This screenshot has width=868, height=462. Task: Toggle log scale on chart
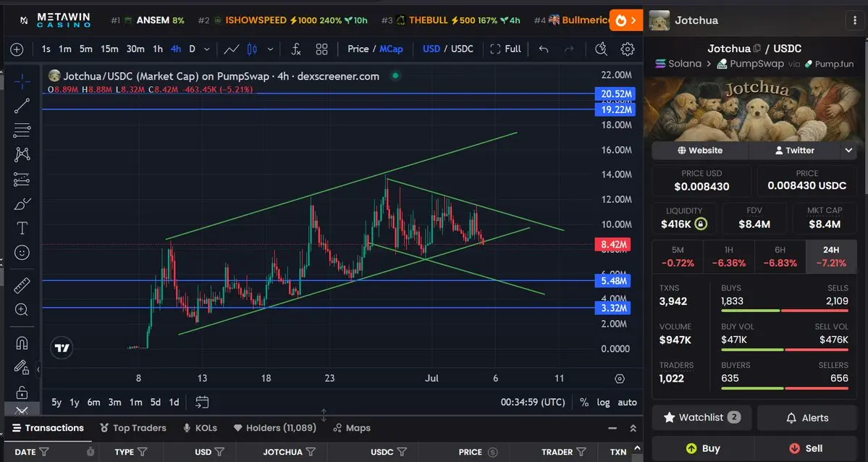point(603,402)
